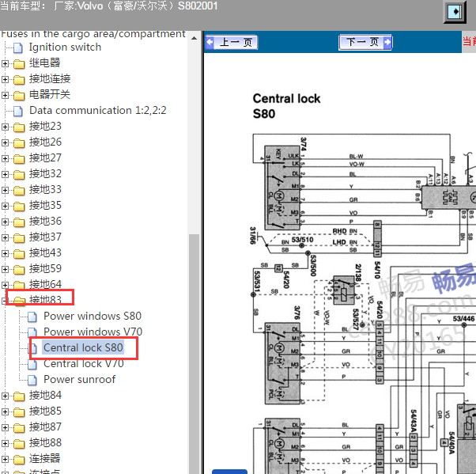Click the Ignition switch document icon
476x474 pixels.
[x=18, y=47]
